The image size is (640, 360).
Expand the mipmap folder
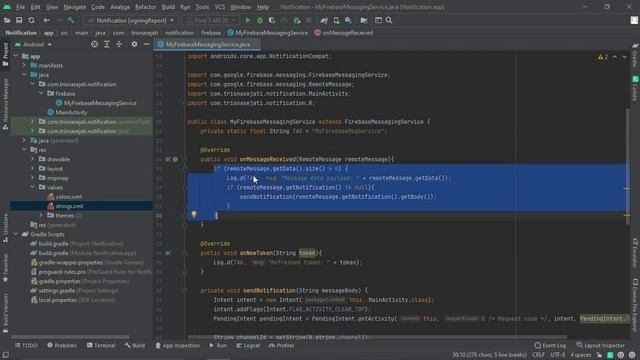click(x=33, y=178)
